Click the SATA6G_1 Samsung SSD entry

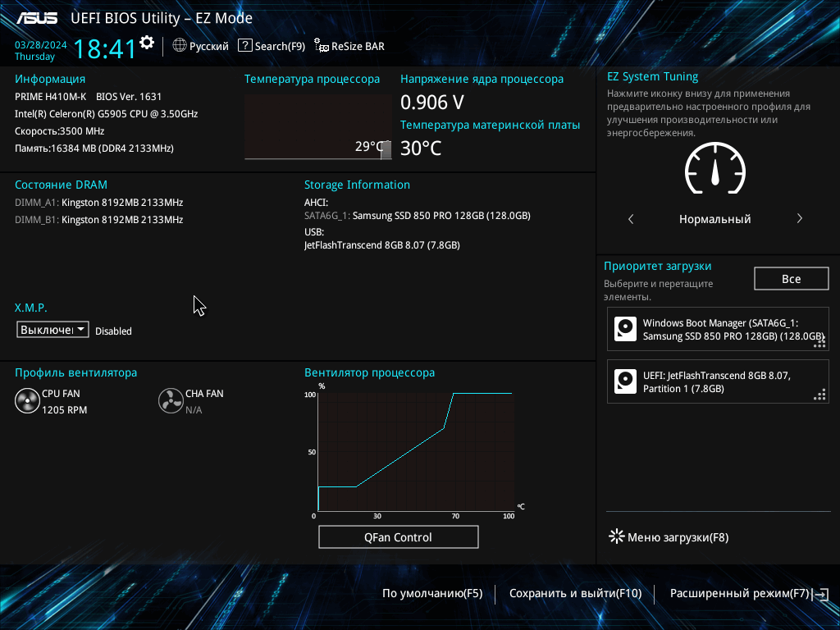[x=418, y=216]
